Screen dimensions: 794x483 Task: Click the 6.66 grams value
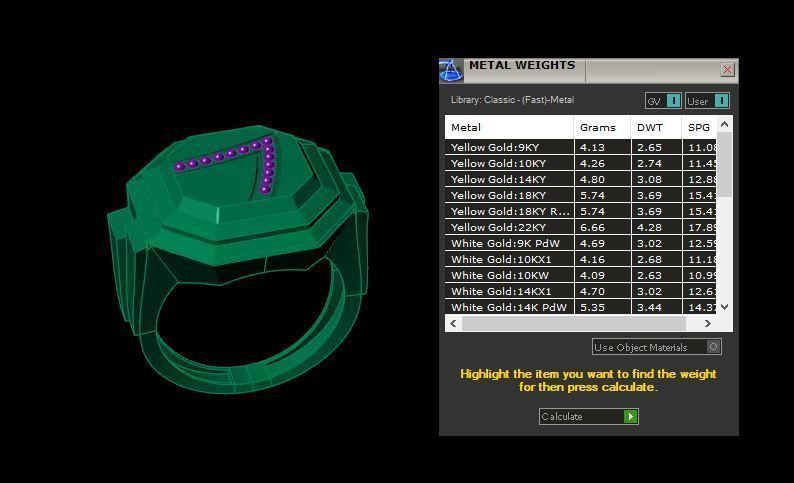tap(592, 227)
